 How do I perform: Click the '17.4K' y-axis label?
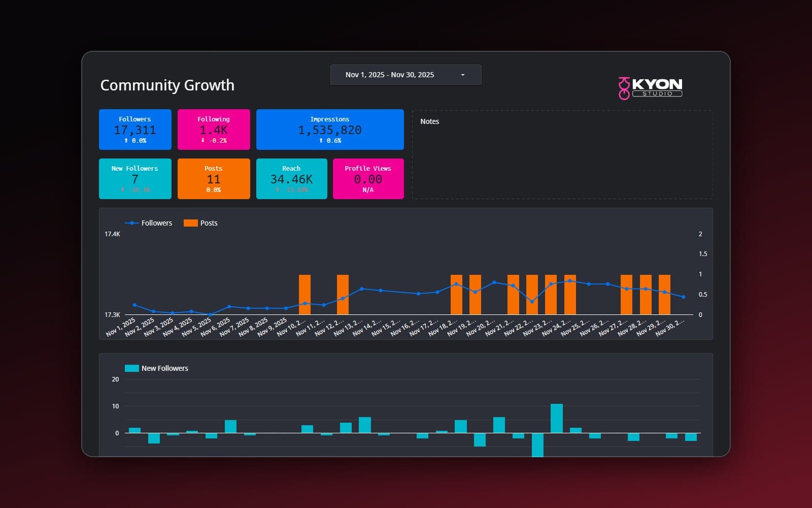coord(113,234)
